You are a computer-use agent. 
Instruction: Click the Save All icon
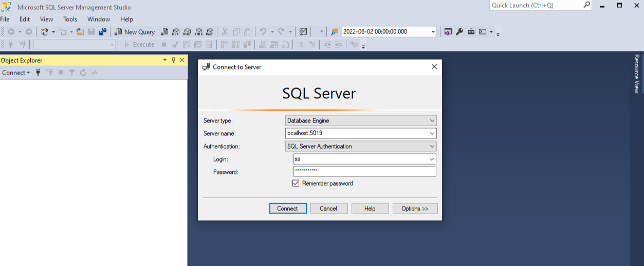point(103,32)
